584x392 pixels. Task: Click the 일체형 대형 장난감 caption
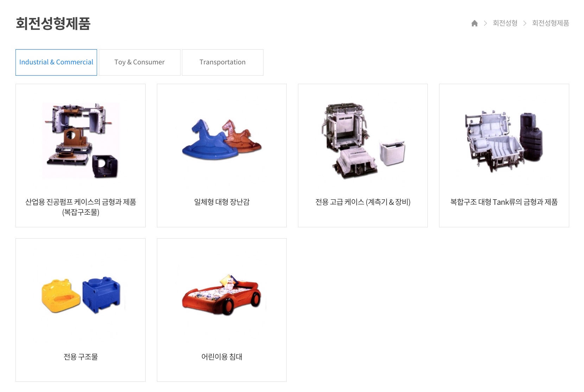click(x=222, y=202)
